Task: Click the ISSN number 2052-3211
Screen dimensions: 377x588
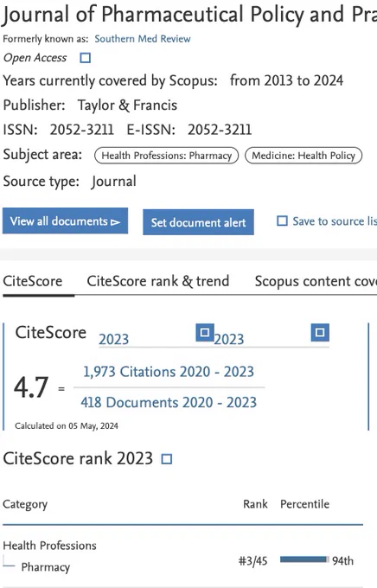Action: (x=82, y=130)
